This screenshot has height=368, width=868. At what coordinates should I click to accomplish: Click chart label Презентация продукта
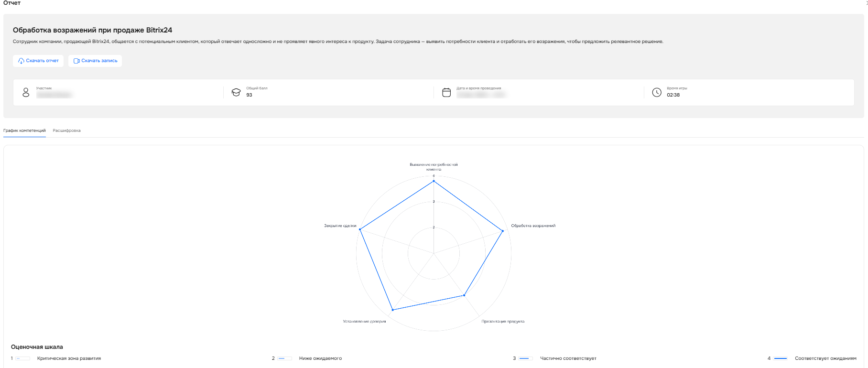click(503, 322)
